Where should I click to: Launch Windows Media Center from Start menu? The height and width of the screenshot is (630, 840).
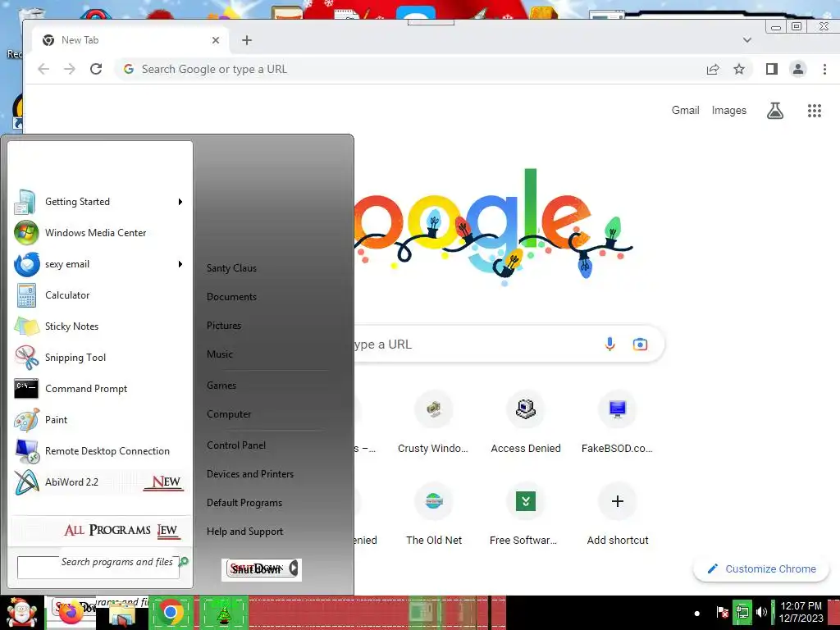[99, 233]
